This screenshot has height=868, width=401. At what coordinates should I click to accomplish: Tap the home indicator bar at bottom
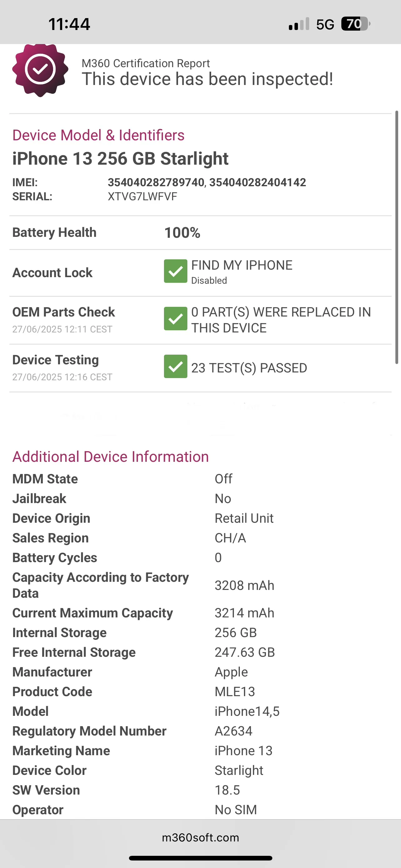point(200,858)
